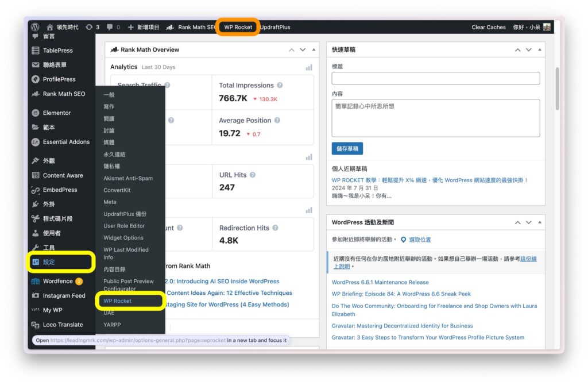Open the 外掛 plug icon
The width and height of the screenshot is (588, 385).
coord(36,204)
